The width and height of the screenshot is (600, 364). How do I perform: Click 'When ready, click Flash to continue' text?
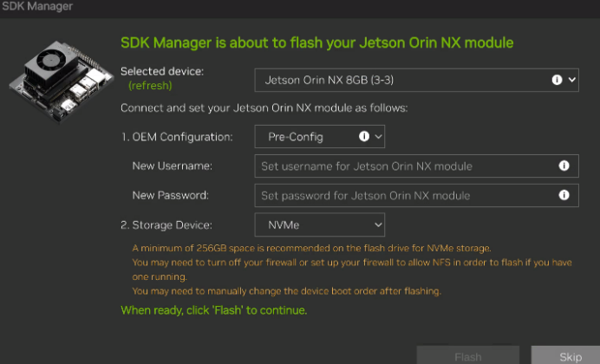[x=214, y=310]
